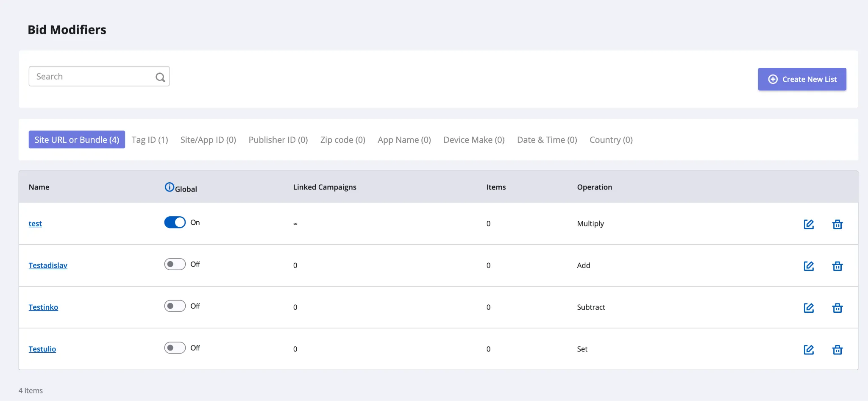Open the Publisher ID tab
Viewport: 868px width, 401px height.
pyautogui.click(x=278, y=139)
